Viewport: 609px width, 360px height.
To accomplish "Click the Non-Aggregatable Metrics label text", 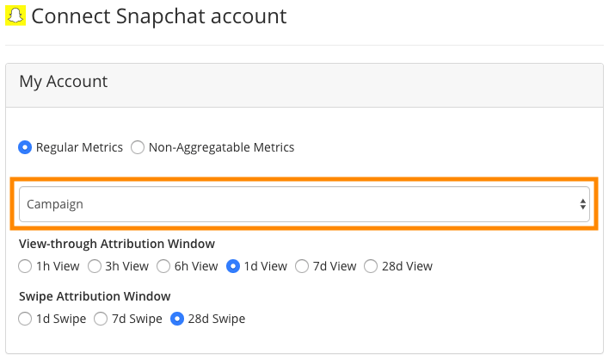I will click(x=221, y=148).
